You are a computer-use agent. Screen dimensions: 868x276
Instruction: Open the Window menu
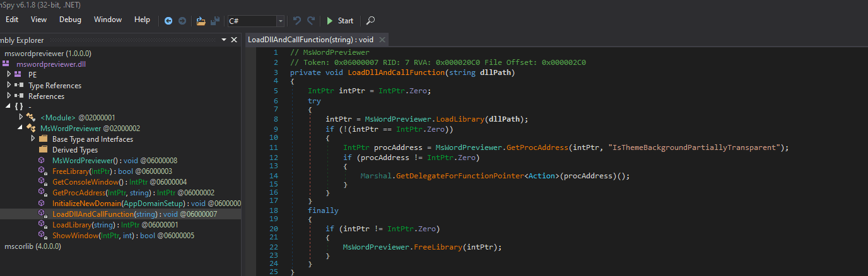pyautogui.click(x=108, y=20)
